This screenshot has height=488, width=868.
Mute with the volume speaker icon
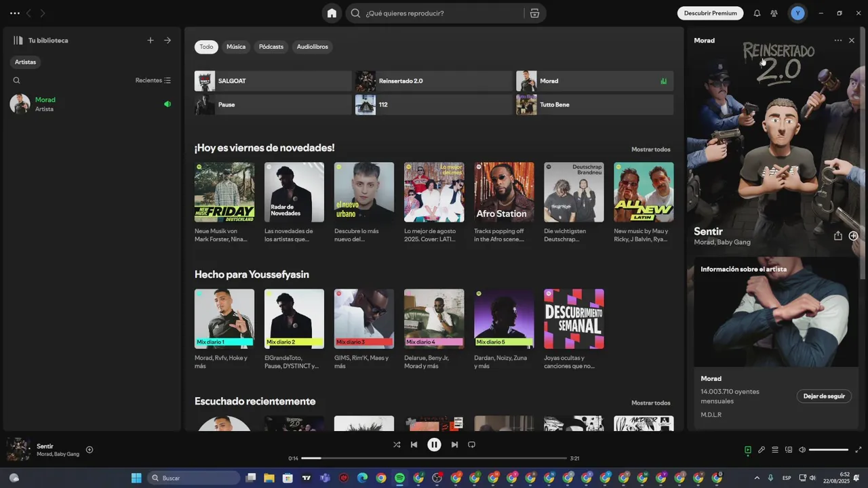pyautogui.click(x=802, y=449)
